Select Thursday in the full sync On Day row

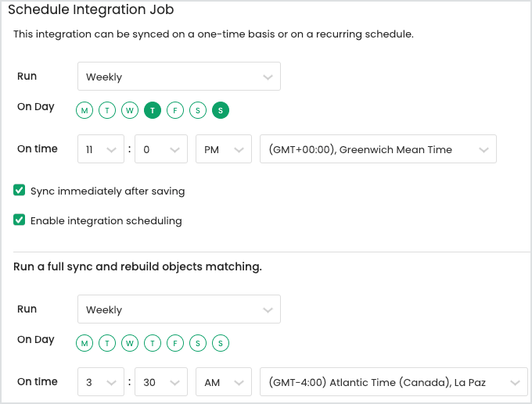pyautogui.click(x=153, y=343)
